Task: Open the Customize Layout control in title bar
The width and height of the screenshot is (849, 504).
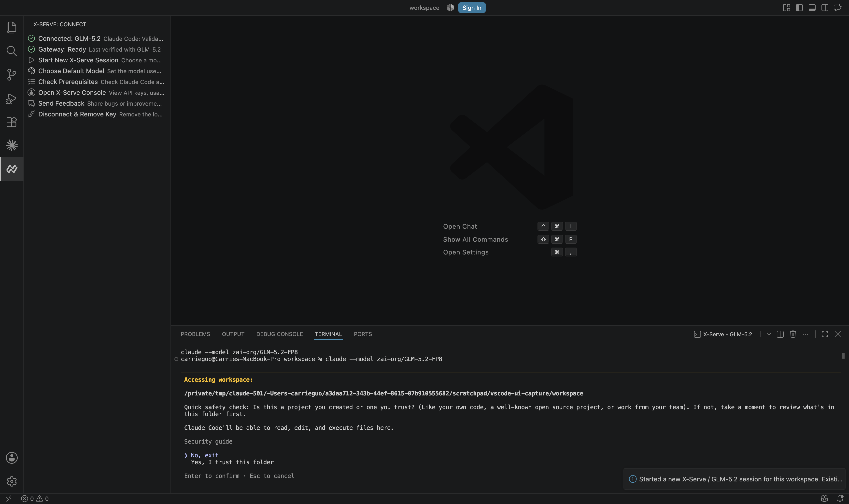Action: pos(787,7)
